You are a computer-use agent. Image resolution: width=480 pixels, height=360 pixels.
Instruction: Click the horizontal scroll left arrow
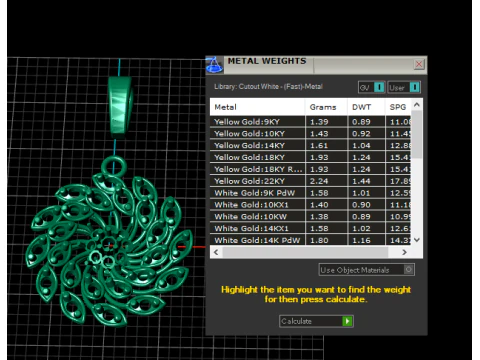tap(216, 252)
